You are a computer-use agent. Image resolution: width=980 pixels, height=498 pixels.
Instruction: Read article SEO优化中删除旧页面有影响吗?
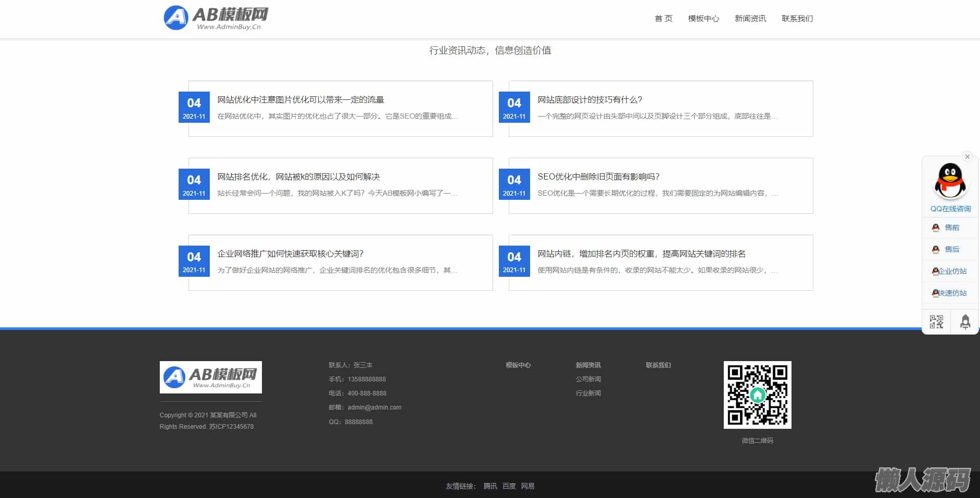(598, 176)
